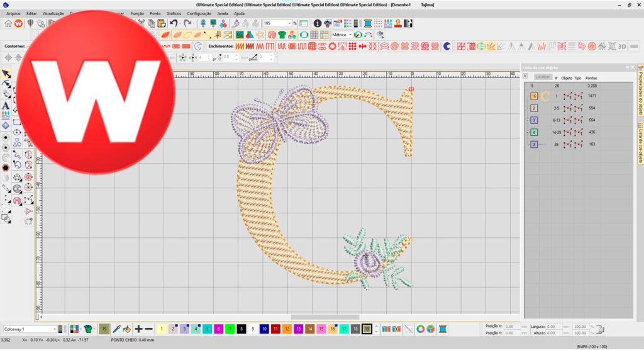Select the black color swatch 8

241,329
